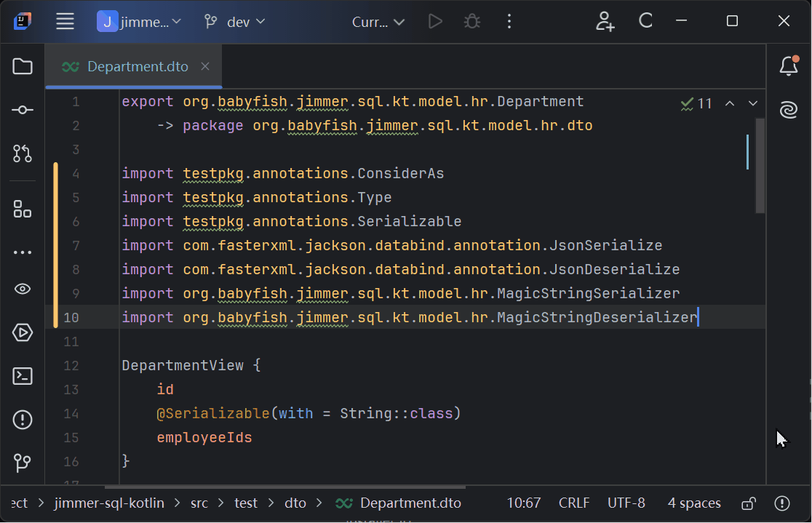Open the dev branch dropdown
The height and width of the screenshot is (523, 812).
pos(234,21)
